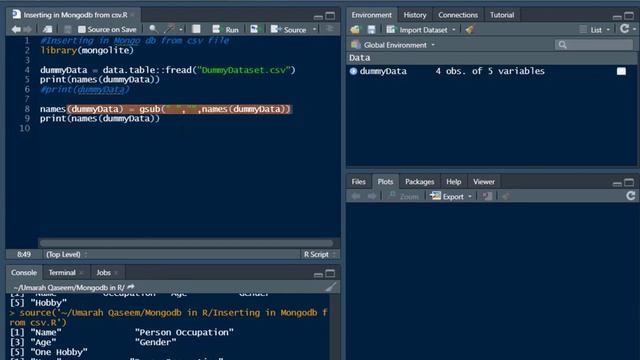Open the Global Environment dropdown
Viewport: 640px width, 360px height.
coord(393,45)
